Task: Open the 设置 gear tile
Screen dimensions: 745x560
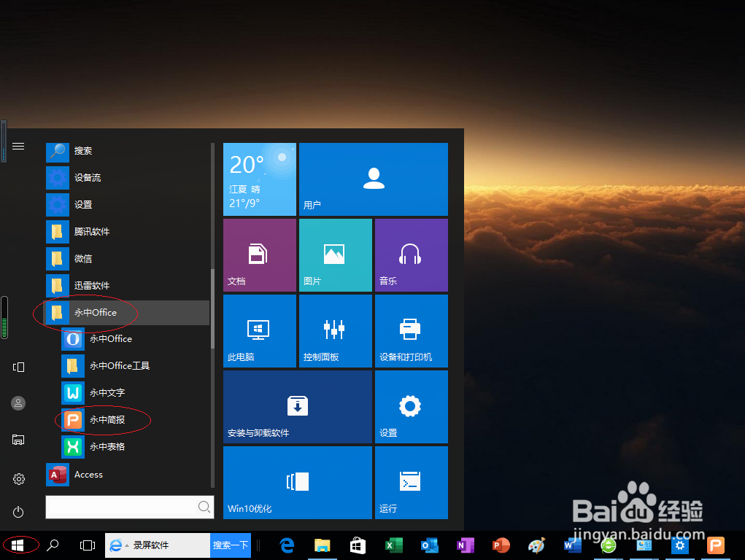Action: pyautogui.click(x=412, y=407)
